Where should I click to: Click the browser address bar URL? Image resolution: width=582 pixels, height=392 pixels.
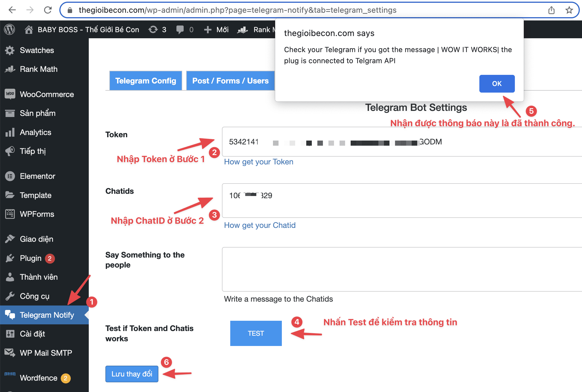[237, 10]
